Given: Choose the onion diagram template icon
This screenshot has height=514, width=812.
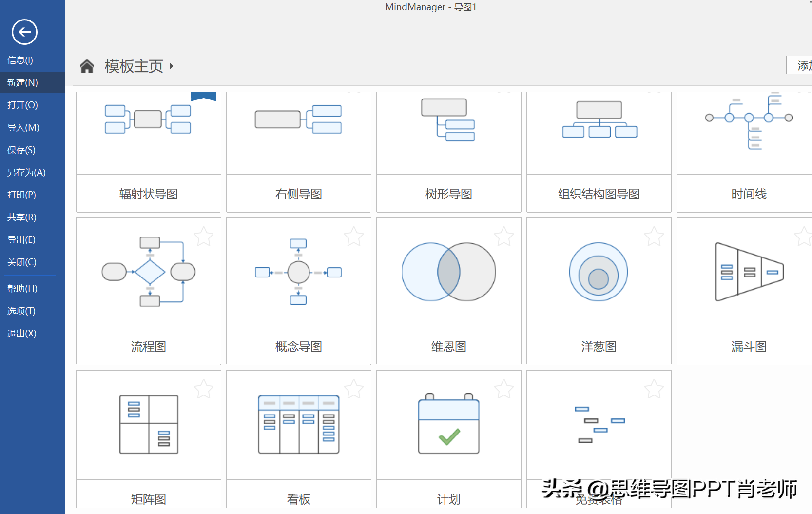Looking at the screenshot, I should 599,272.
